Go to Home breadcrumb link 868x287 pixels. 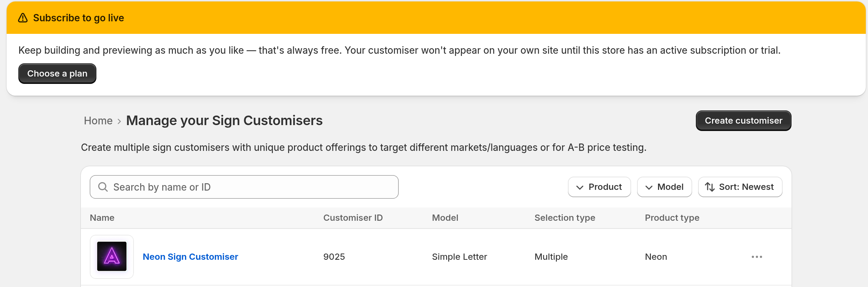click(98, 121)
